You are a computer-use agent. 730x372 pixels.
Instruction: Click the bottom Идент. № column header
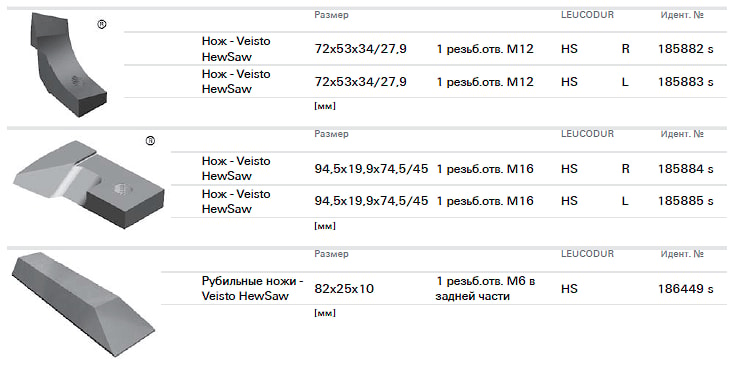[x=682, y=254]
